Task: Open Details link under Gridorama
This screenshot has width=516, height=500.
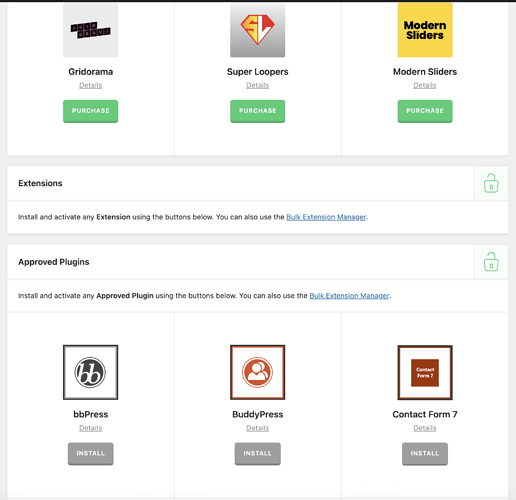Action: pyautogui.click(x=90, y=85)
